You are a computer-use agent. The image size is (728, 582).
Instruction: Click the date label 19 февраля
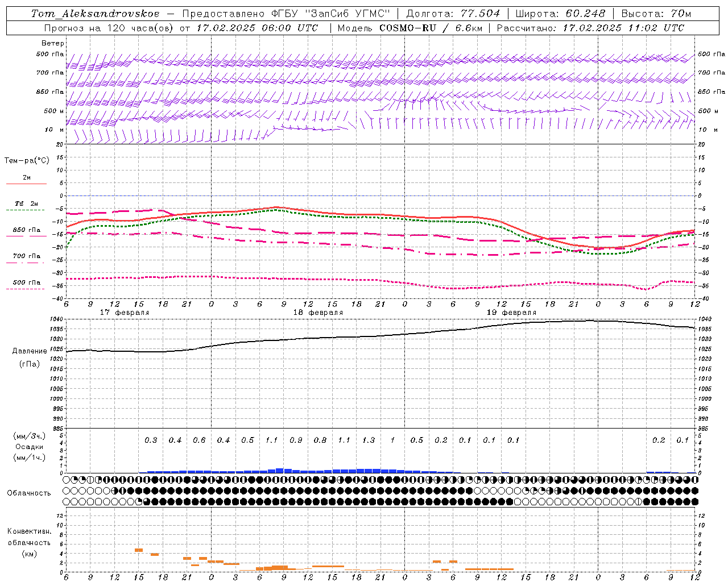511,313
